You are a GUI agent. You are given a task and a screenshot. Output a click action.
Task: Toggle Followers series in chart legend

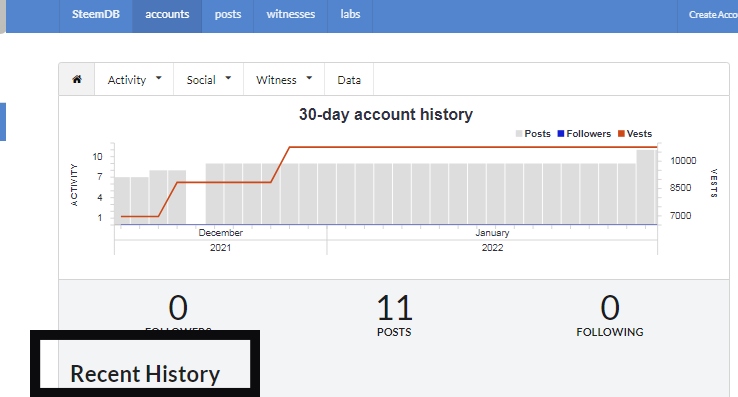pos(584,134)
